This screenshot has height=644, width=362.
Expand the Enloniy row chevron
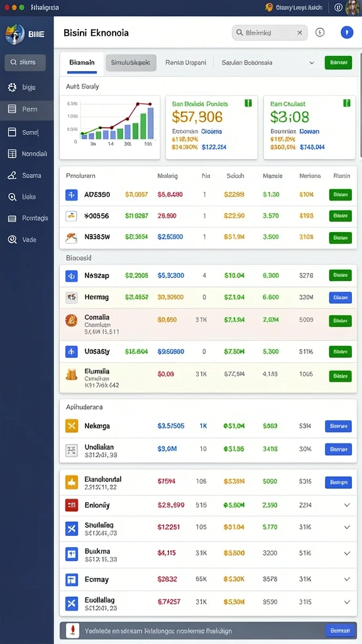pos(347,505)
